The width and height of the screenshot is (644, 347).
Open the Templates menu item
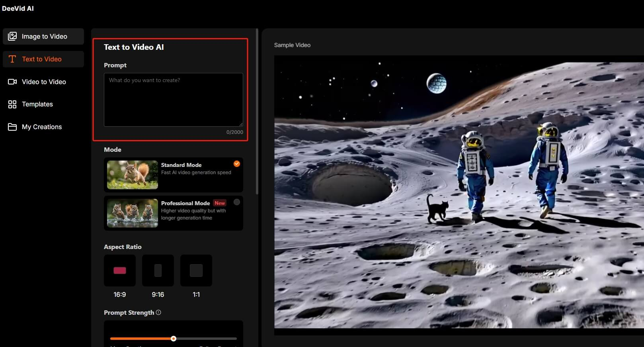pyautogui.click(x=43, y=104)
